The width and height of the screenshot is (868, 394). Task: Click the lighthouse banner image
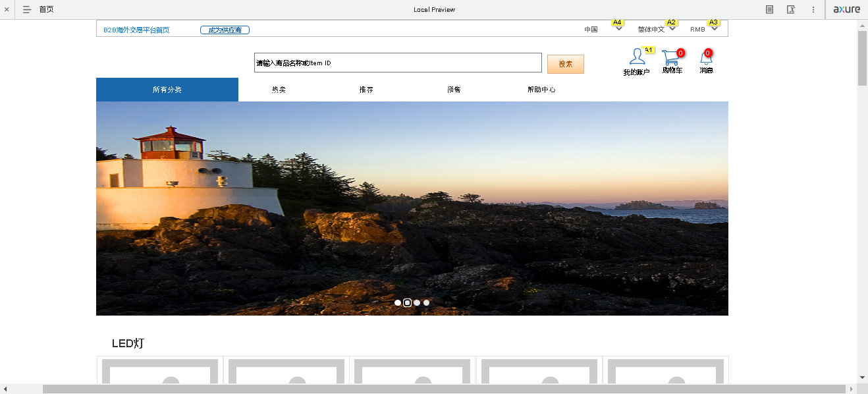coord(412,208)
